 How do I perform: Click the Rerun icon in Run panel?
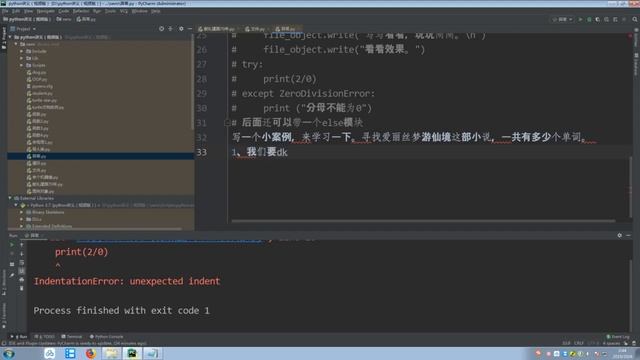12,245
